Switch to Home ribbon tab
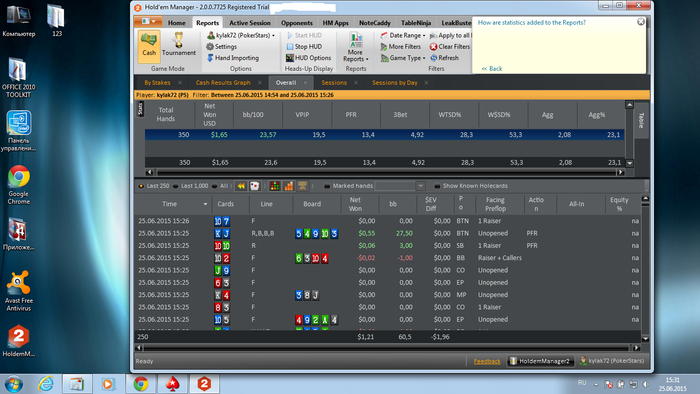Image resolution: width=700 pixels, height=394 pixels. (176, 23)
